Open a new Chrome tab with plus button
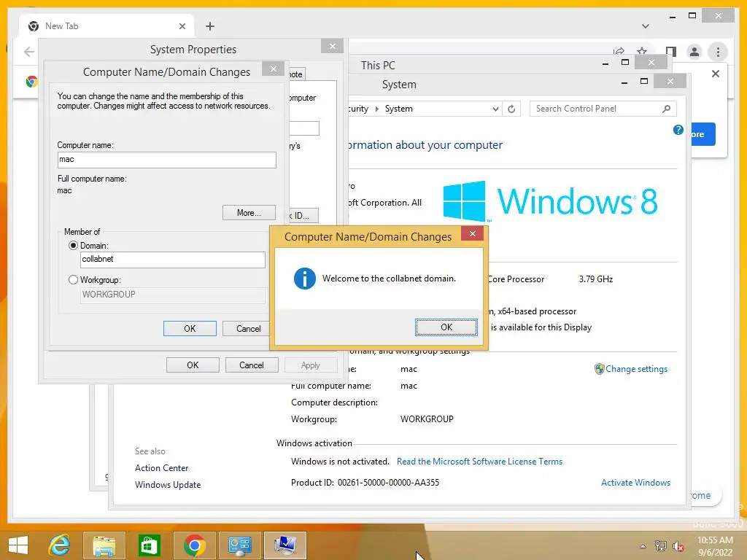Screen dimensions: 747x560 click(x=209, y=26)
